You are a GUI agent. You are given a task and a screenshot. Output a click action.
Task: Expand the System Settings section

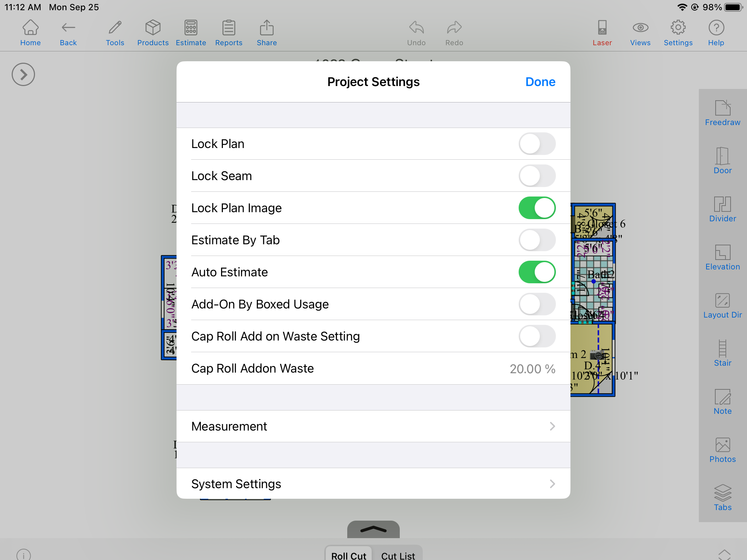pyautogui.click(x=373, y=484)
